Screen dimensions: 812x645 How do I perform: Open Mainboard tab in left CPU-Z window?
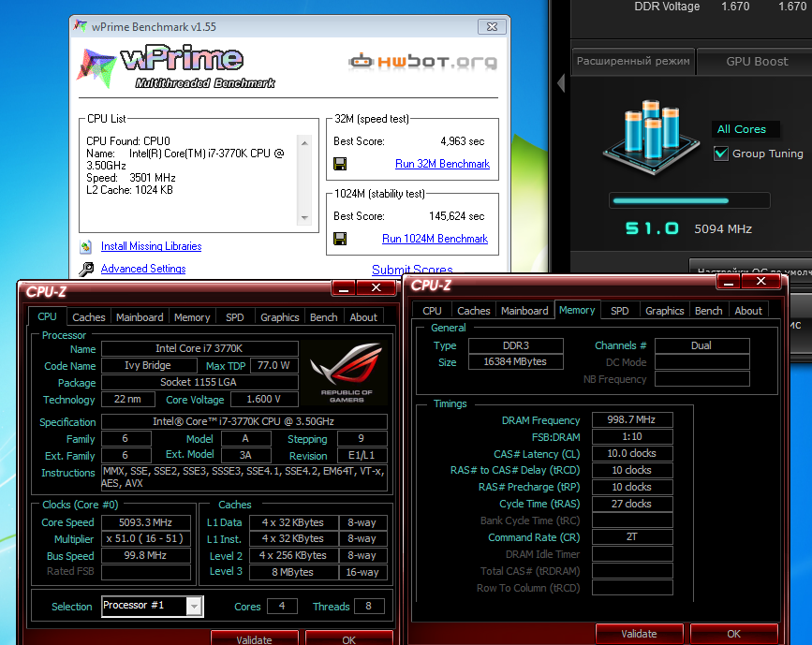point(140,316)
